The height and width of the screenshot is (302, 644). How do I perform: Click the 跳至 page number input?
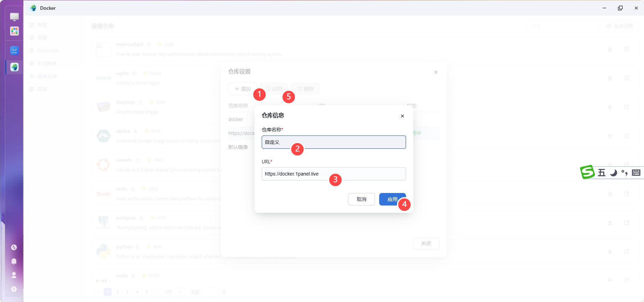210,292
